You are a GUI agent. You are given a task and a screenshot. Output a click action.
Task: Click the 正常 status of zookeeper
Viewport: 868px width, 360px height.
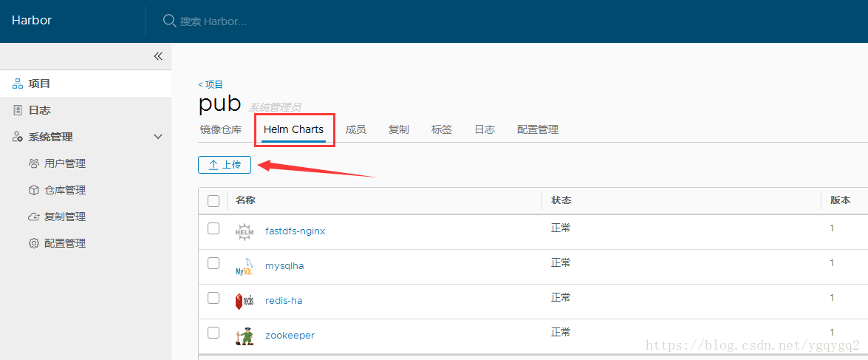560,332
